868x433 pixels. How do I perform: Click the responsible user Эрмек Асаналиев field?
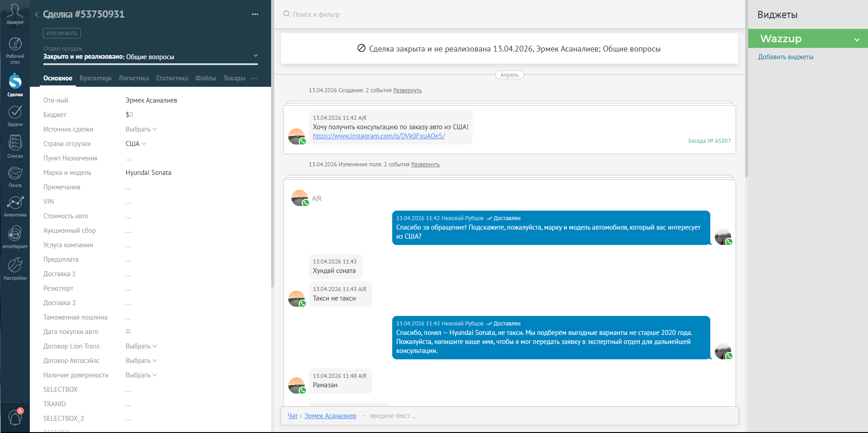(151, 100)
